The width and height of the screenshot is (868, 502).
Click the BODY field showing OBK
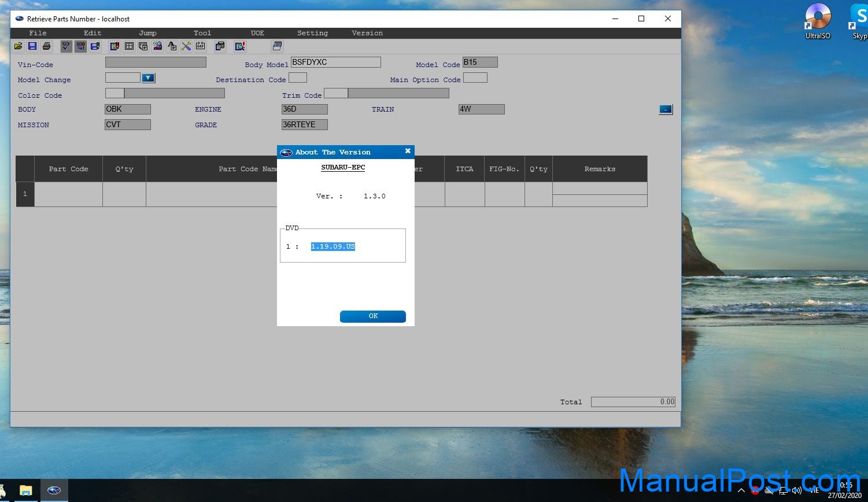tap(128, 109)
